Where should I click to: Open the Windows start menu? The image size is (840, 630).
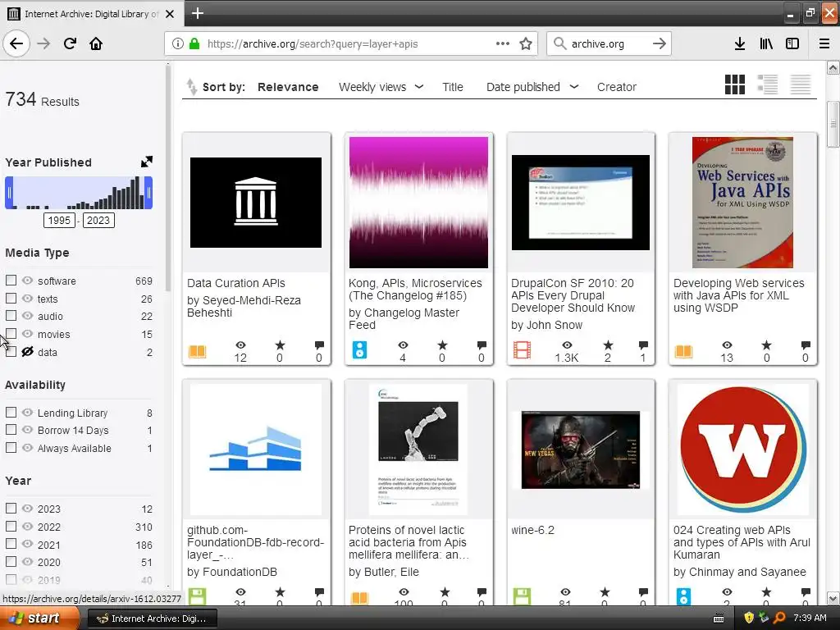tap(39, 618)
